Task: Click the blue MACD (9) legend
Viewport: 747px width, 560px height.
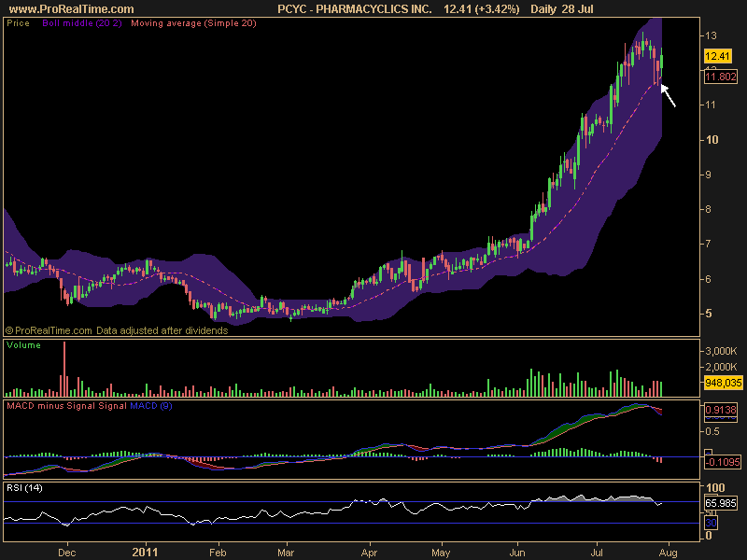Action: (151, 406)
